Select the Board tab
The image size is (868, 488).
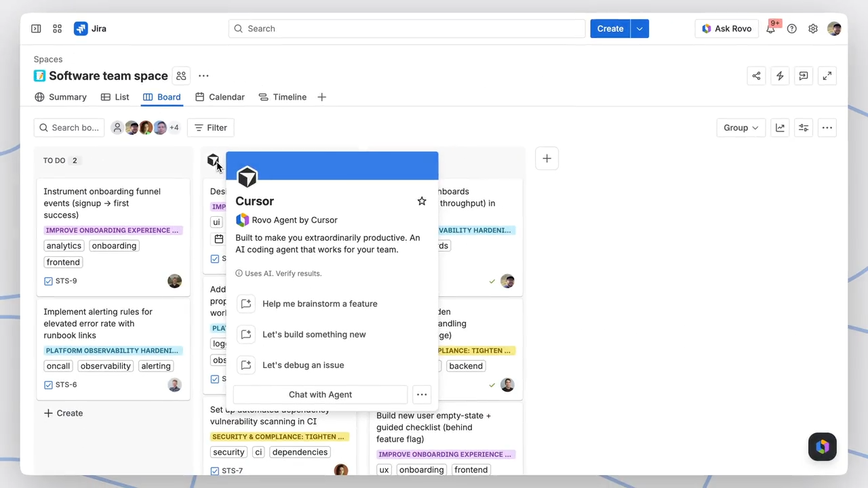point(161,97)
